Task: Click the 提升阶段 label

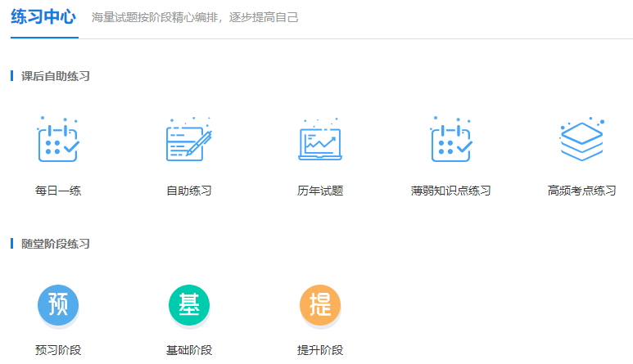Action: [x=320, y=350]
